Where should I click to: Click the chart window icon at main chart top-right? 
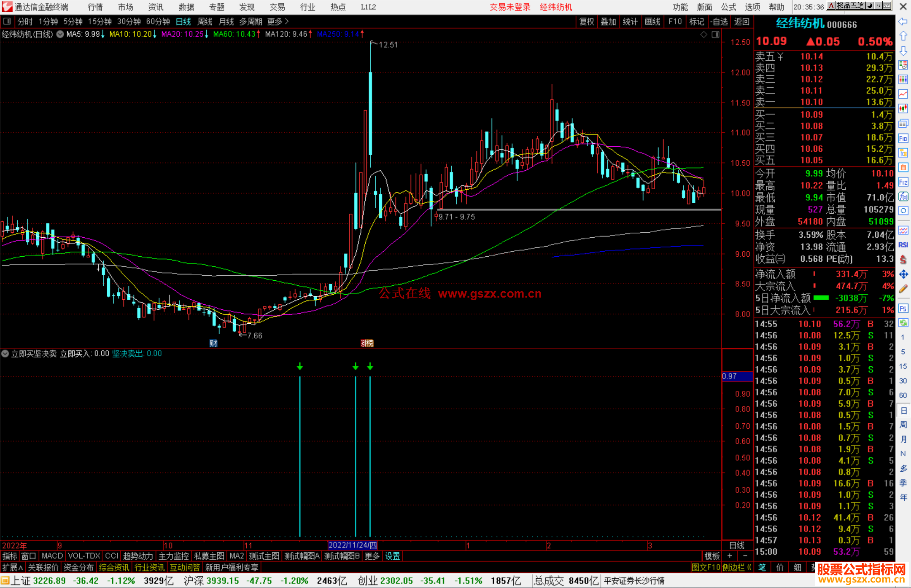(x=715, y=35)
